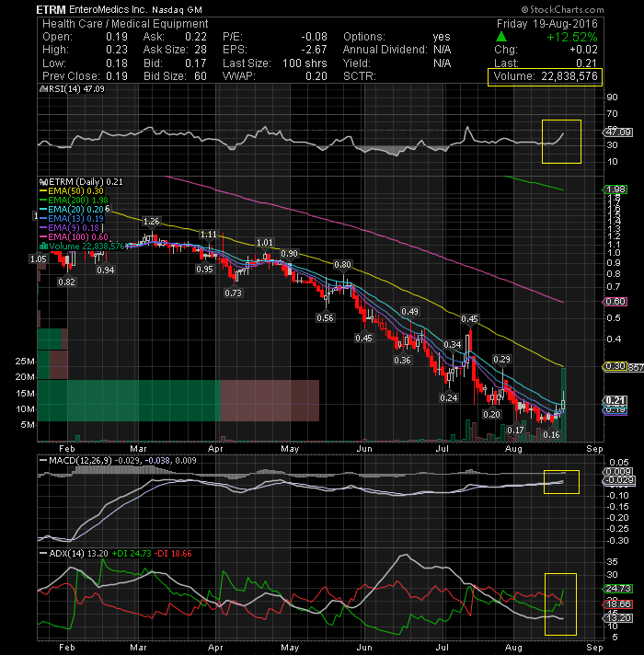Click the 1.01 price peak label
The height and width of the screenshot is (655, 644).
click(x=264, y=243)
